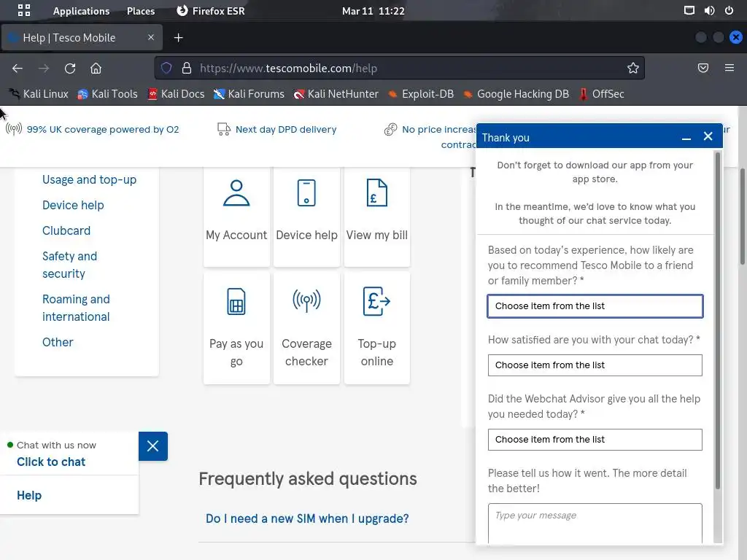
Task: Click the Help link in chat widget
Action: click(x=29, y=495)
